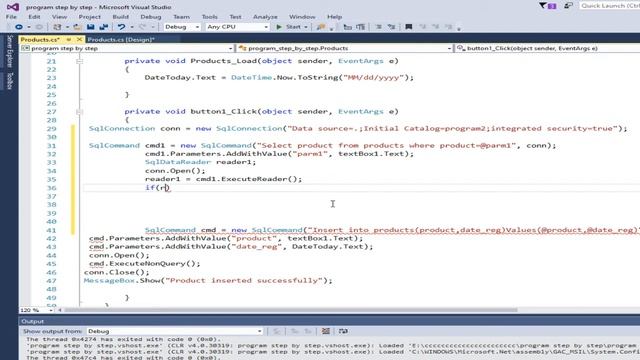Click the Send Feedback icon in the title bar

pos(568,6)
